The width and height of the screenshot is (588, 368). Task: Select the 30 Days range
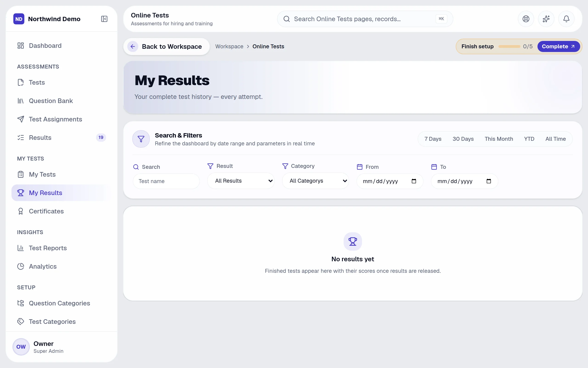click(x=463, y=139)
